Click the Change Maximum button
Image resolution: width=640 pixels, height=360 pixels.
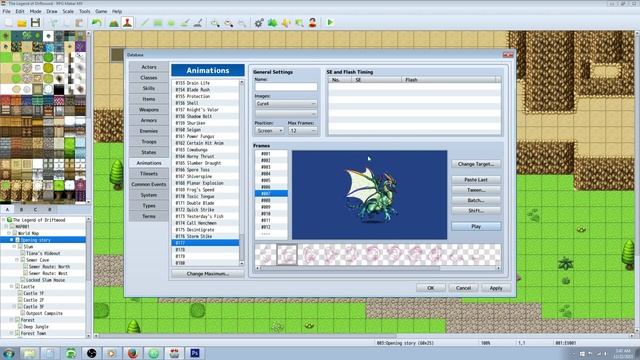point(207,274)
